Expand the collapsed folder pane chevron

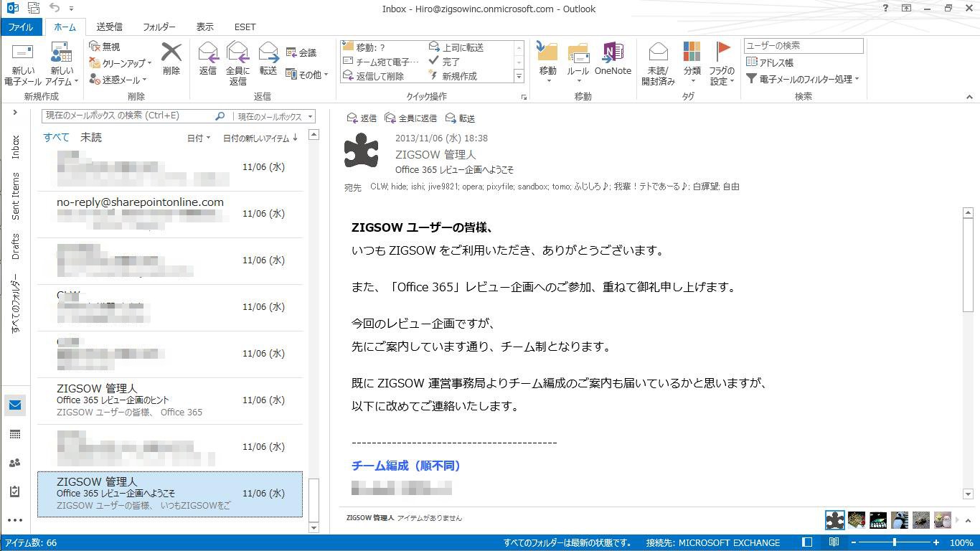14,113
